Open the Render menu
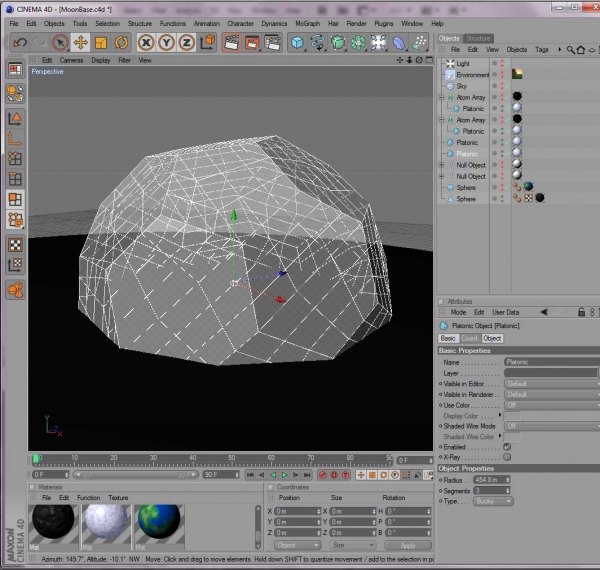 [356, 23]
